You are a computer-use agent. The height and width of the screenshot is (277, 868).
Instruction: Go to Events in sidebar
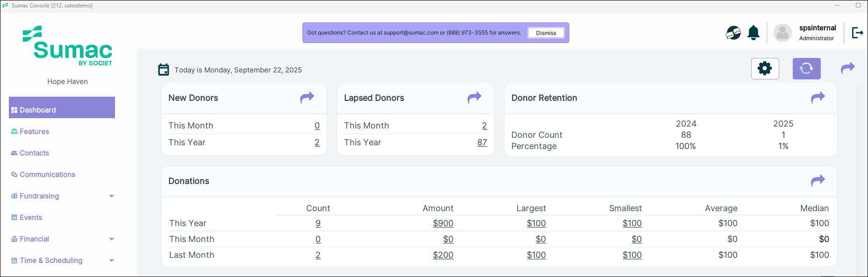click(x=31, y=218)
